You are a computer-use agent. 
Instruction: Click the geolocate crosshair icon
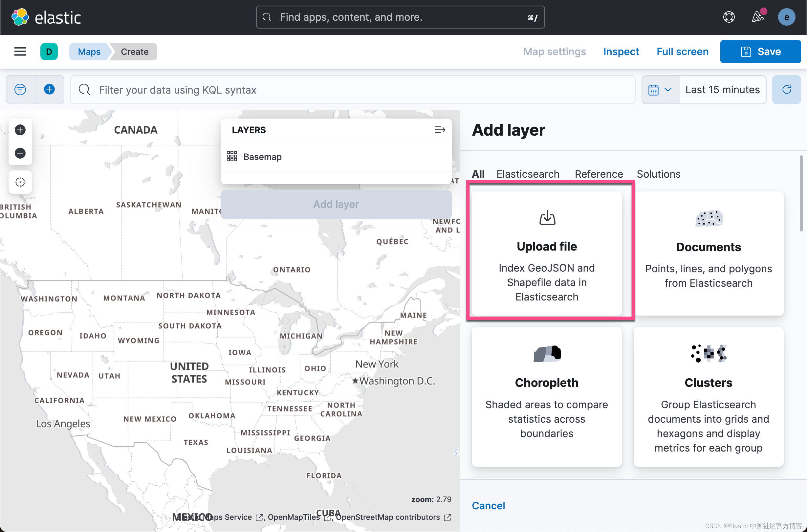[x=20, y=182]
